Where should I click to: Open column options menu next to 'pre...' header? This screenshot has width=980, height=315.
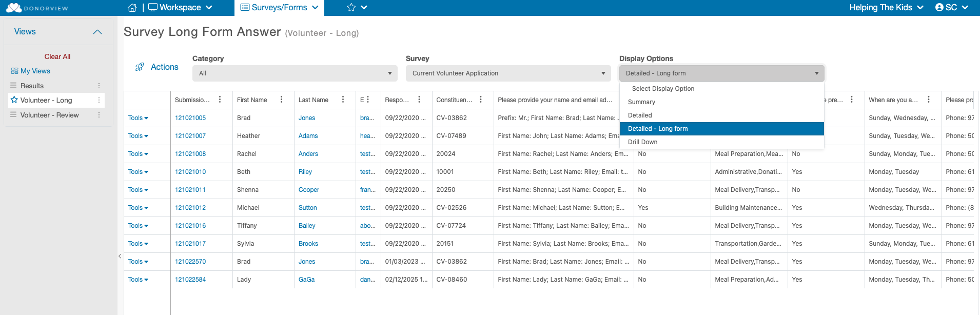pos(852,100)
